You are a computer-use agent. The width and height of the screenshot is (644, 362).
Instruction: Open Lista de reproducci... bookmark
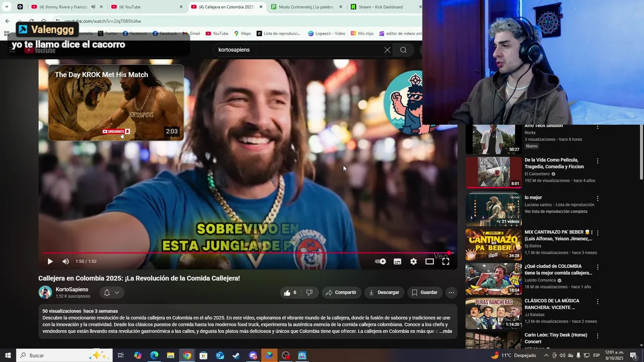(x=279, y=34)
